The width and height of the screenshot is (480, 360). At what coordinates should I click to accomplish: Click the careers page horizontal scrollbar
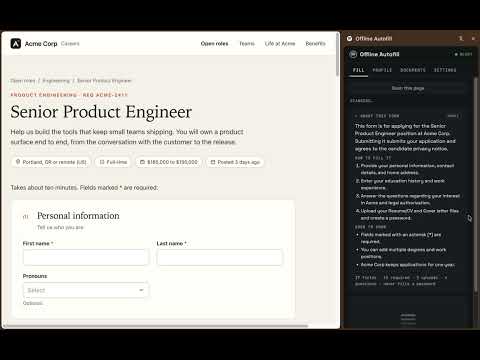pos(155,326)
